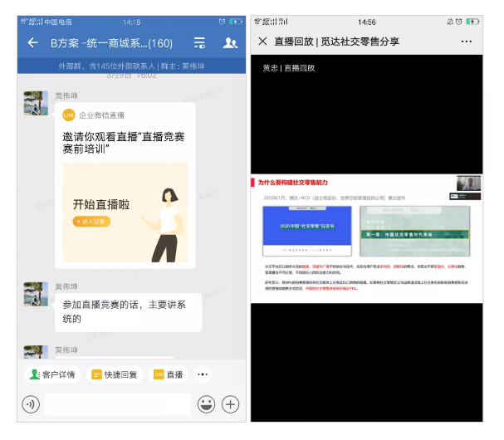The width and height of the screenshot is (504, 440).
Task: Close the live replay page with X
Action: [x=262, y=42]
